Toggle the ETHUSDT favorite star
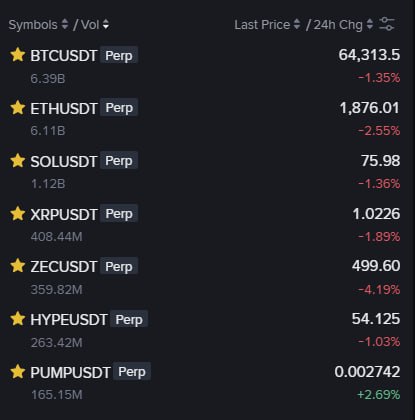Image resolution: width=415 pixels, height=420 pixels. pyautogui.click(x=18, y=108)
